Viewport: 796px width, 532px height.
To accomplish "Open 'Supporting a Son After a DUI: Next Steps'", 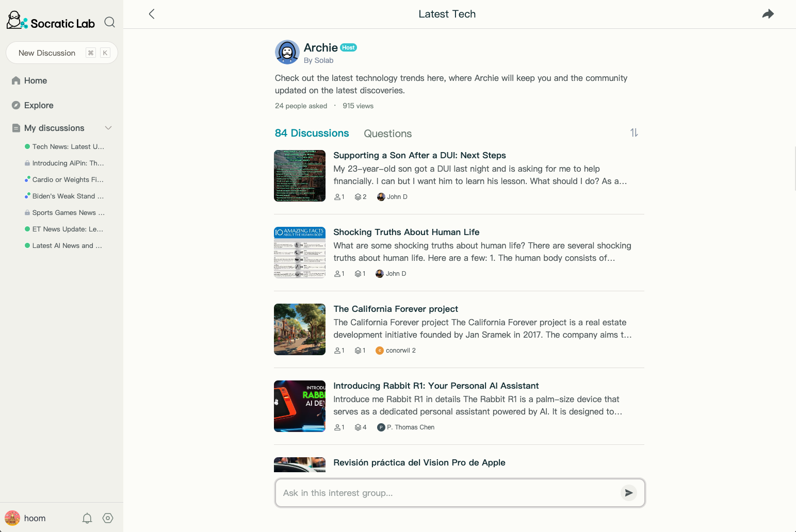I will coord(419,155).
